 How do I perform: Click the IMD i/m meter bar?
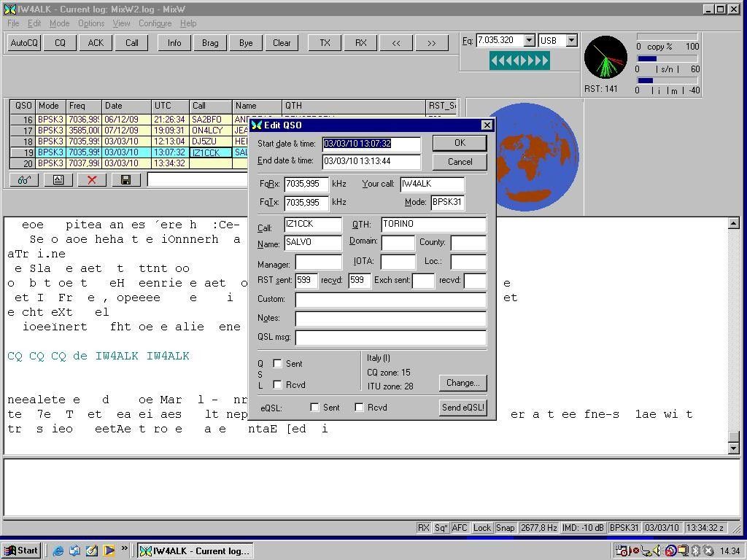667,80
